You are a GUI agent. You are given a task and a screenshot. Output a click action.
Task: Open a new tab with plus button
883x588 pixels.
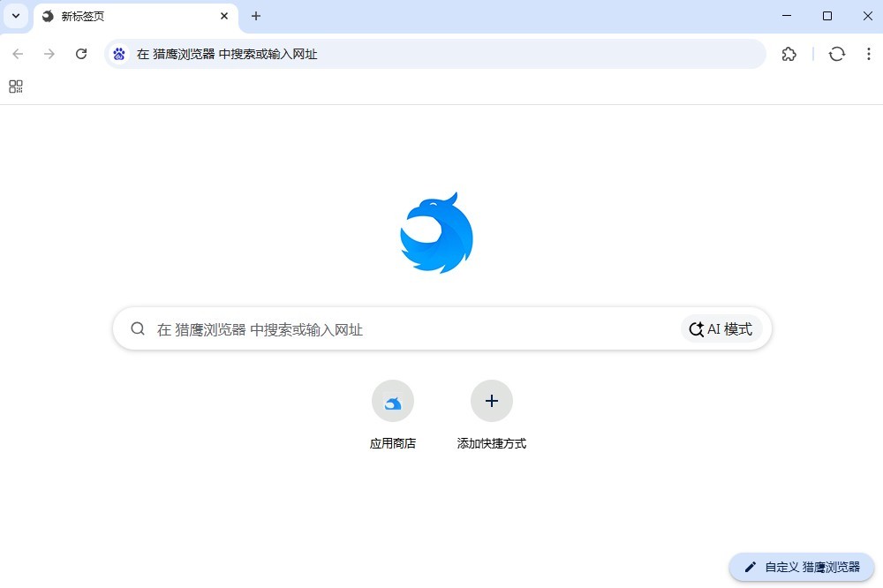click(x=256, y=16)
